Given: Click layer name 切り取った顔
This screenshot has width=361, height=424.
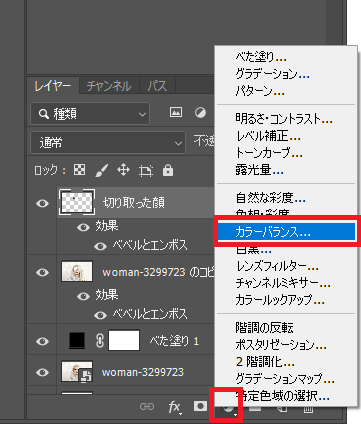Looking at the screenshot, I should (134, 203).
